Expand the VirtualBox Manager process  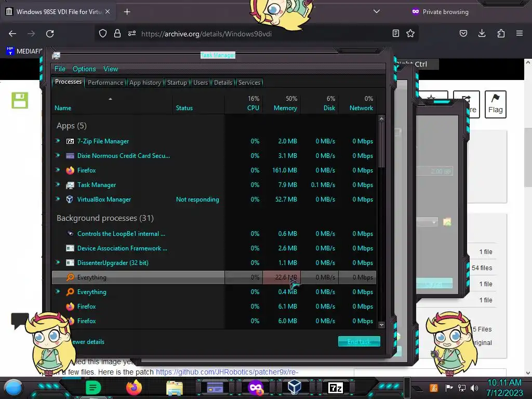(x=58, y=199)
